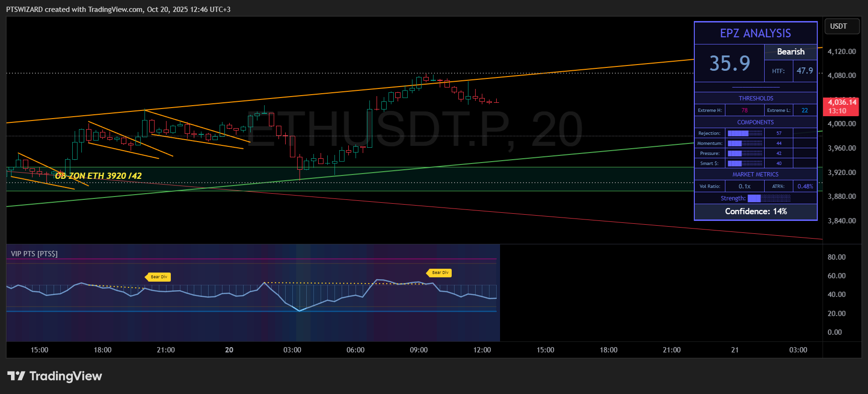The height and width of the screenshot is (394, 868).
Task: Click the THRESHOLDS section header
Action: pos(756,98)
